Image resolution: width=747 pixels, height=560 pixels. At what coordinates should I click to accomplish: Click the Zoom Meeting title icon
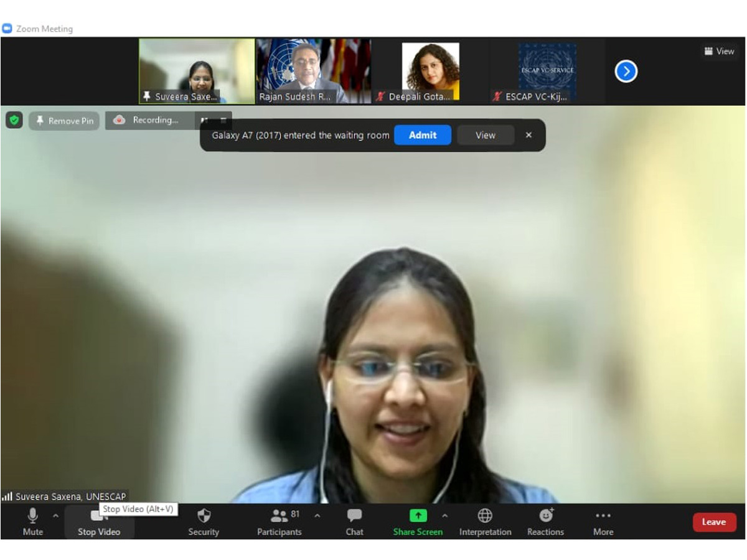7,29
